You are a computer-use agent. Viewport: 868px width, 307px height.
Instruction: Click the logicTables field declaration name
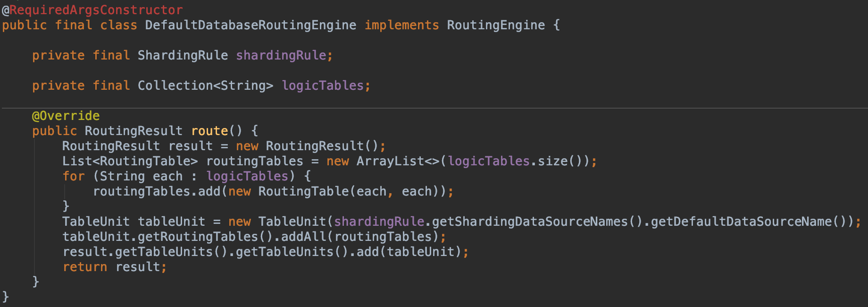click(x=323, y=85)
